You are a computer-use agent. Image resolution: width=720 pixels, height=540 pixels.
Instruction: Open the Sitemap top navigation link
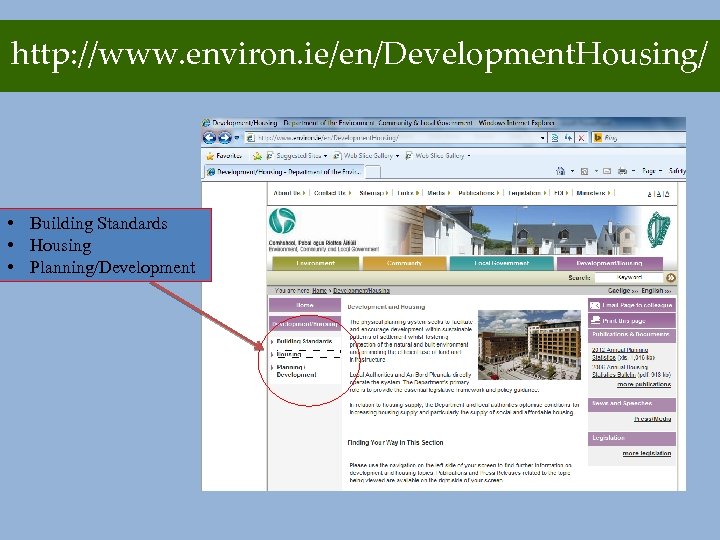point(371,193)
